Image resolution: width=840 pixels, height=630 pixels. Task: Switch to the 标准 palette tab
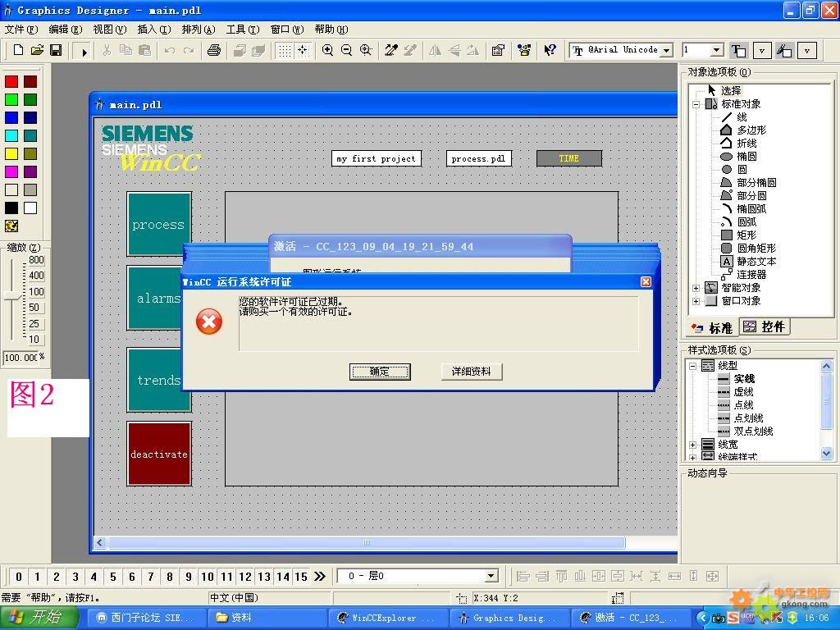pos(712,328)
